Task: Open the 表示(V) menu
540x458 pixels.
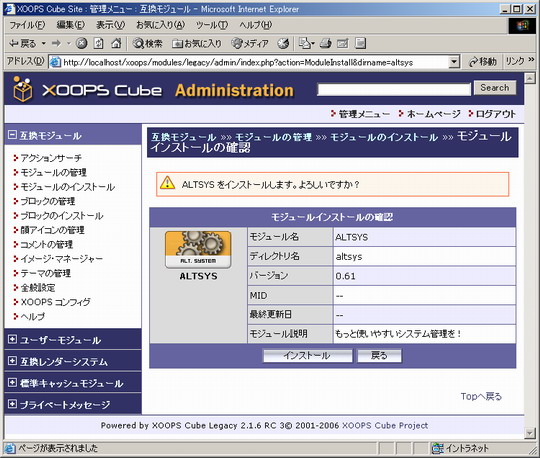Action: click(110, 25)
